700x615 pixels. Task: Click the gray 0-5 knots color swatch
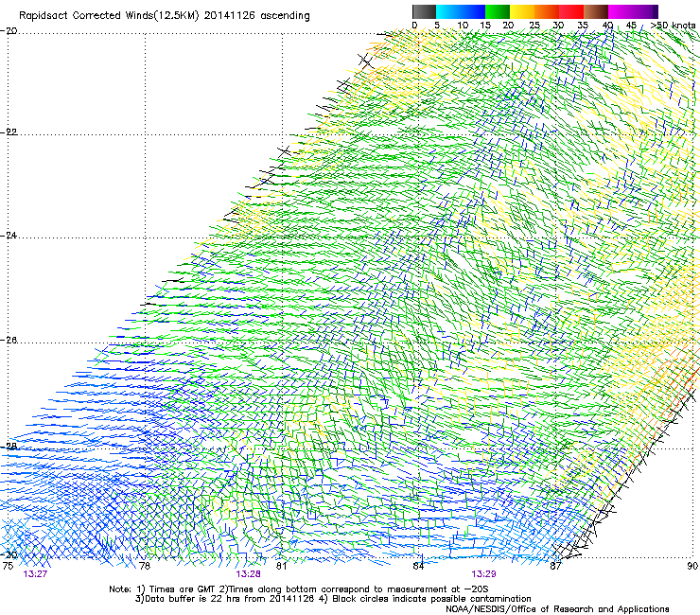click(424, 11)
